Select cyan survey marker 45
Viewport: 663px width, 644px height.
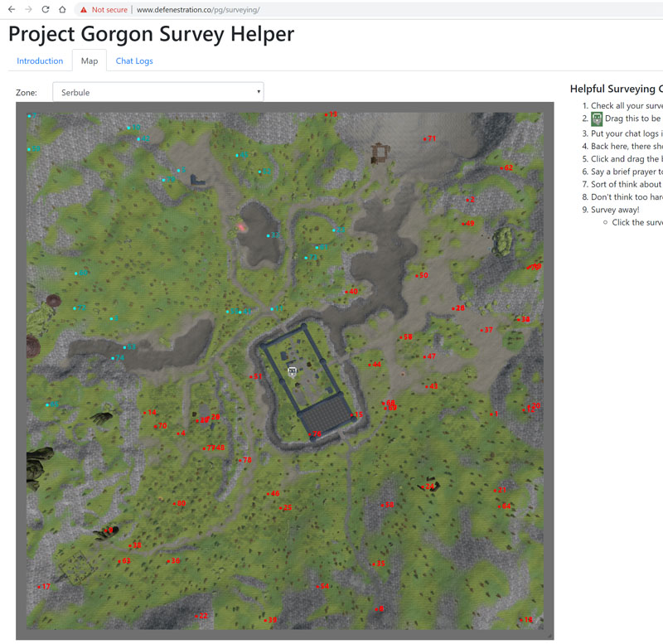(x=242, y=155)
